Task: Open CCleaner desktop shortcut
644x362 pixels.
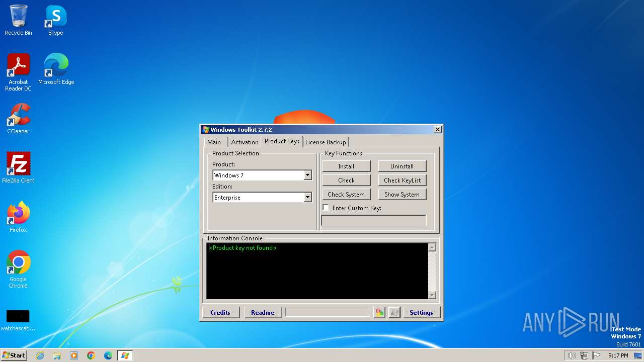Action: coord(18,118)
